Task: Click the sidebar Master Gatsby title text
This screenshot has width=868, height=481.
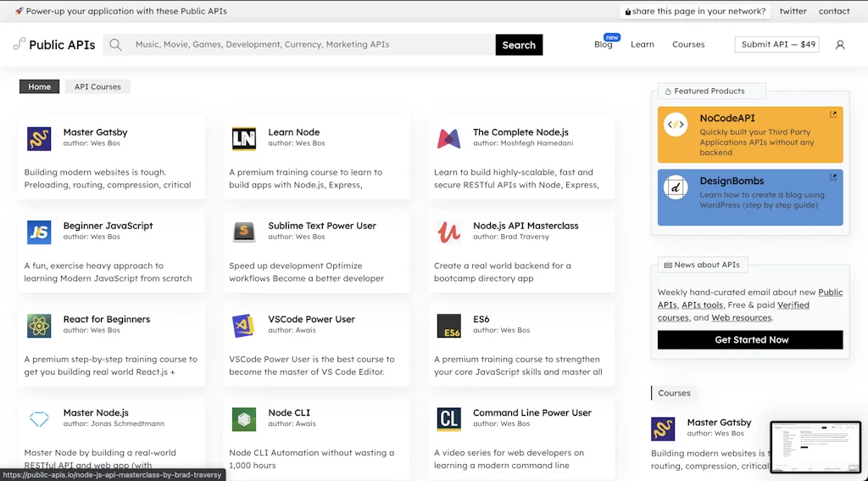Action: 719,422
